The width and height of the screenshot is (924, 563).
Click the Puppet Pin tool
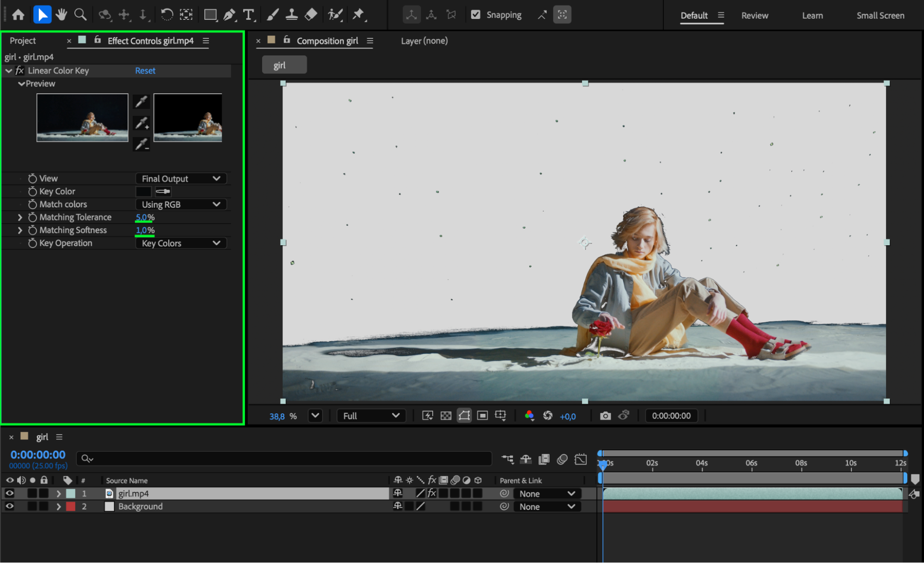(x=358, y=15)
